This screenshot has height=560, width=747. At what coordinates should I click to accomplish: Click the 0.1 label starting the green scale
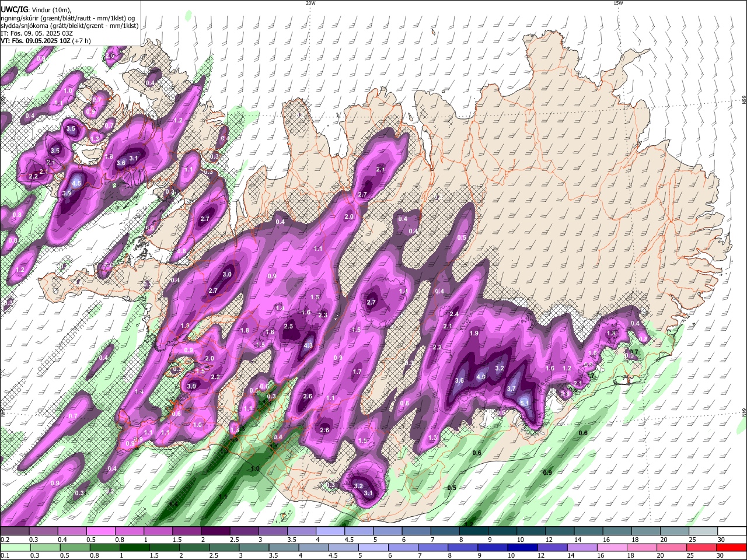(5, 555)
